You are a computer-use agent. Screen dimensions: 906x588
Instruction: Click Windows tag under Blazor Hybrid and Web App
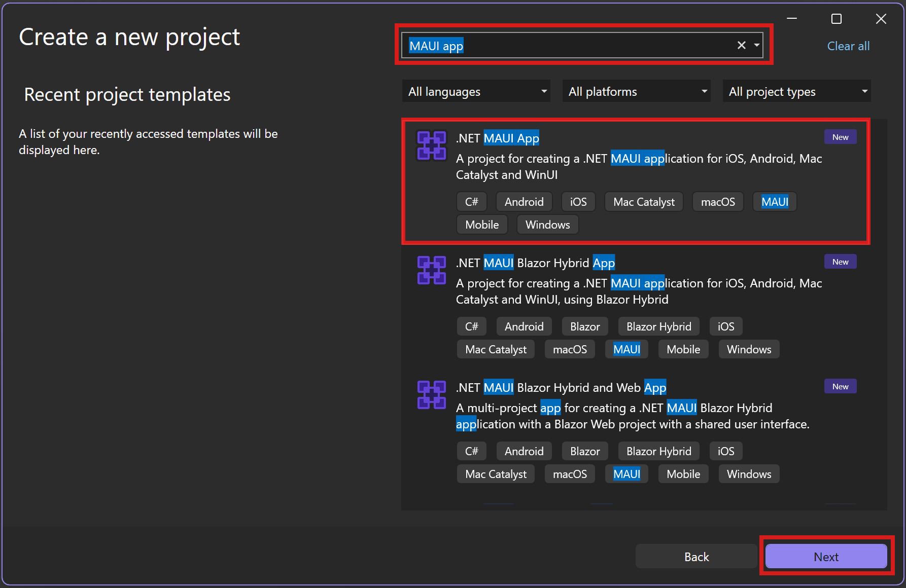pyautogui.click(x=749, y=474)
